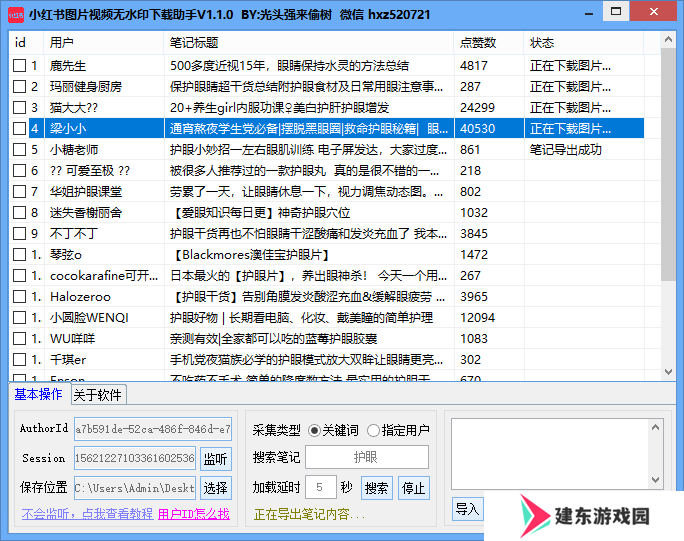Tick the checkbox for row 3 猫大大

click(19, 107)
